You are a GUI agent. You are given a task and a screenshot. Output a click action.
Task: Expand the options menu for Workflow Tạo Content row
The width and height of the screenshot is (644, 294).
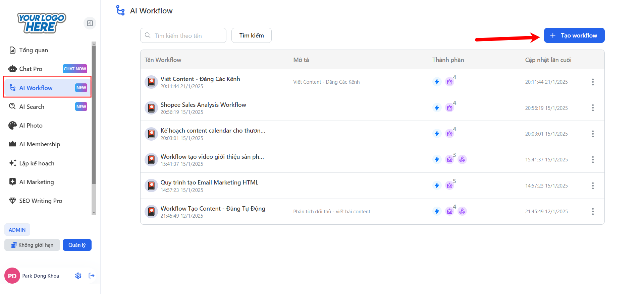pyautogui.click(x=593, y=212)
